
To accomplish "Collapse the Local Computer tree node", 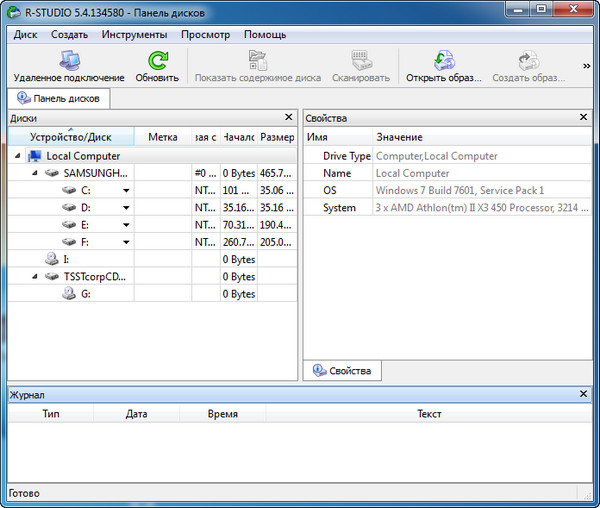I will (18, 156).
